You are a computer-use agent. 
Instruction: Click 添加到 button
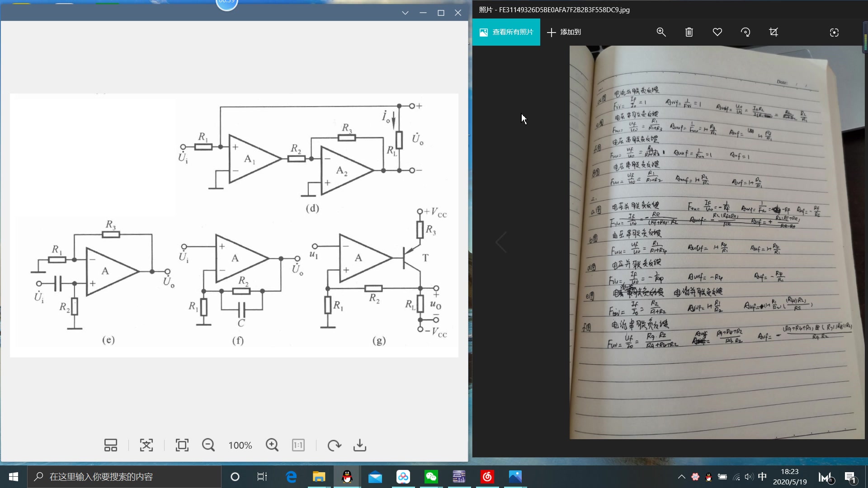click(564, 32)
